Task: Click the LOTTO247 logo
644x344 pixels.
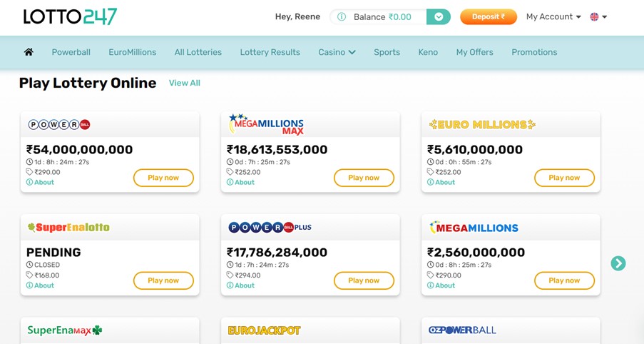Action: pos(70,16)
